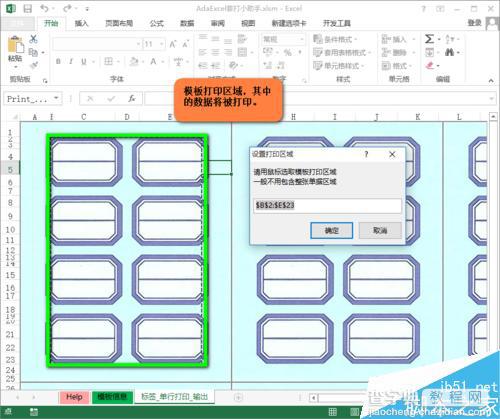Toggle Underline formatting

84,61
